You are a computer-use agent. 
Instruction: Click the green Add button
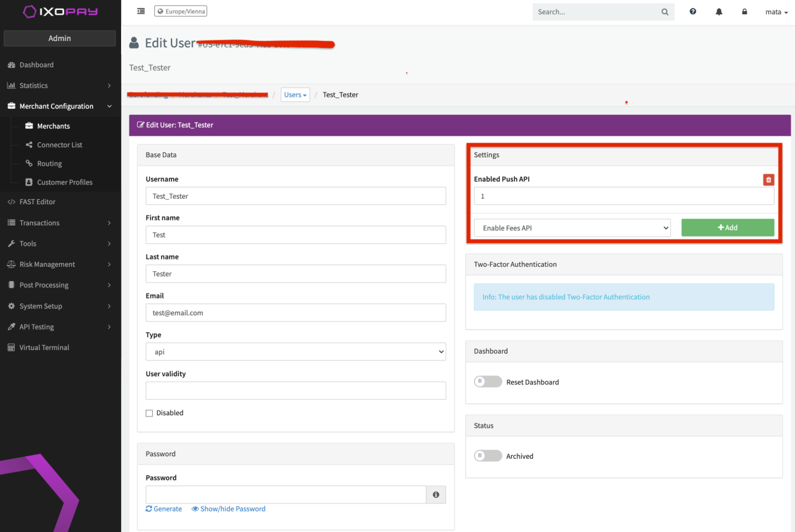(727, 228)
